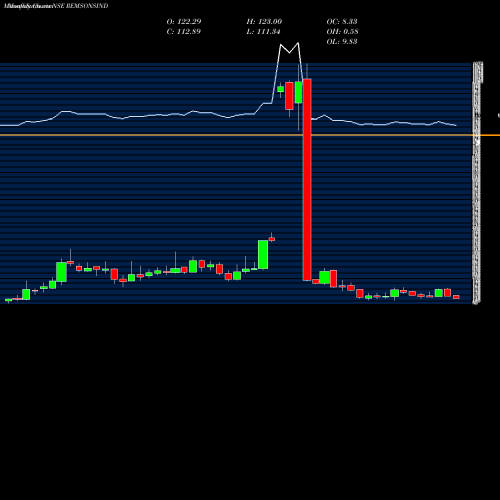Image resolution: width=500 pixels, height=500 pixels.
Task: Click the 'OH: 0.58' reading
Action: pos(342,31)
